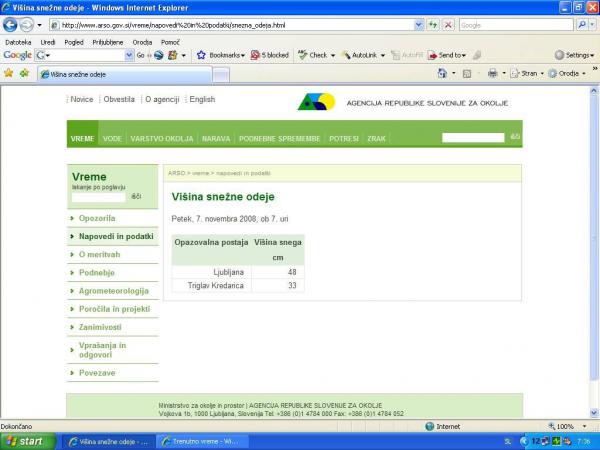Viewport: 600px width, 450px height.
Task: Click the Windows Start button
Action: pos(24,441)
